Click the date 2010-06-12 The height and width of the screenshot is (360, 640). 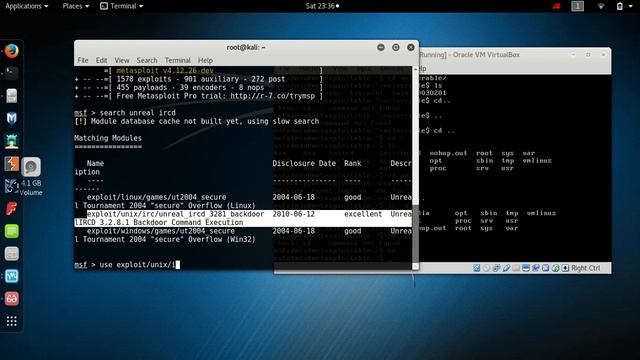[x=293, y=214]
